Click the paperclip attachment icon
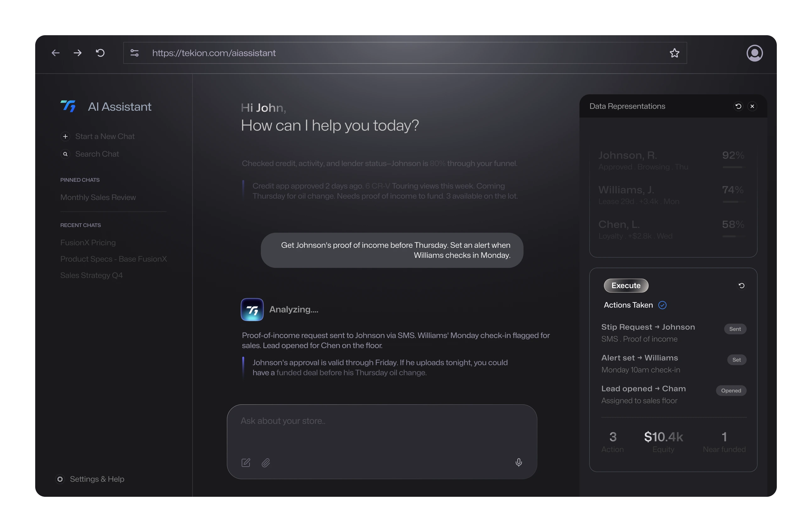The image size is (812, 532). click(x=266, y=463)
